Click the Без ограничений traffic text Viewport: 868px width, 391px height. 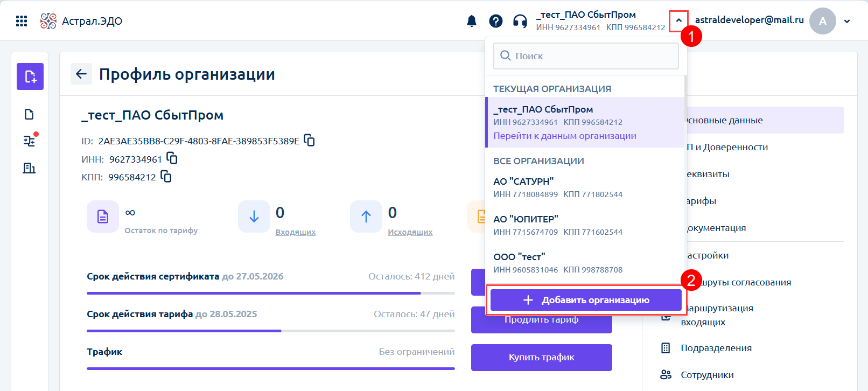click(417, 352)
